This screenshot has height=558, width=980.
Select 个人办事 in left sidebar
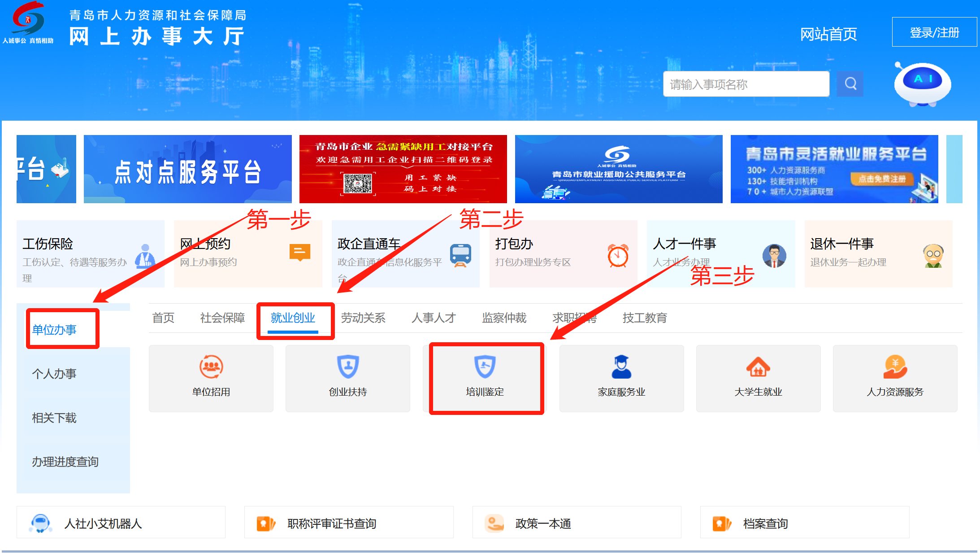click(x=54, y=374)
